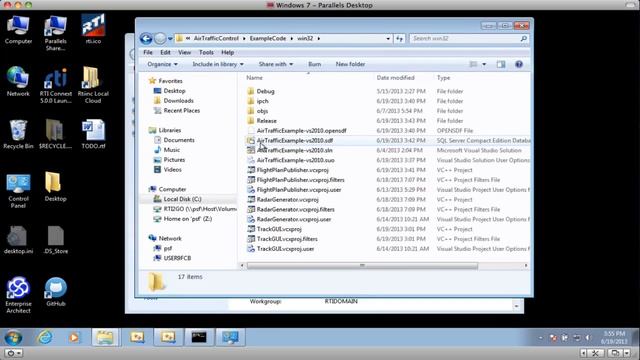
Task: Refresh the win32 folder view
Action: (400, 38)
